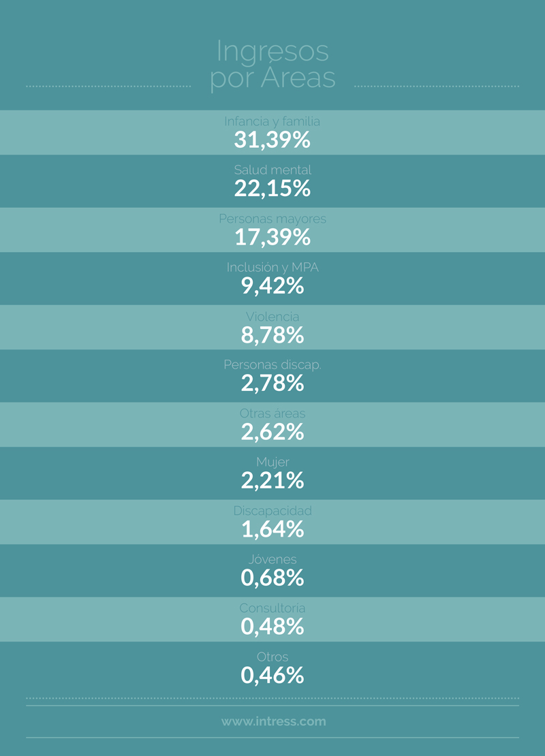This screenshot has height=756, width=545.
Task: Select the Personas mayores label
Action: (272, 219)
